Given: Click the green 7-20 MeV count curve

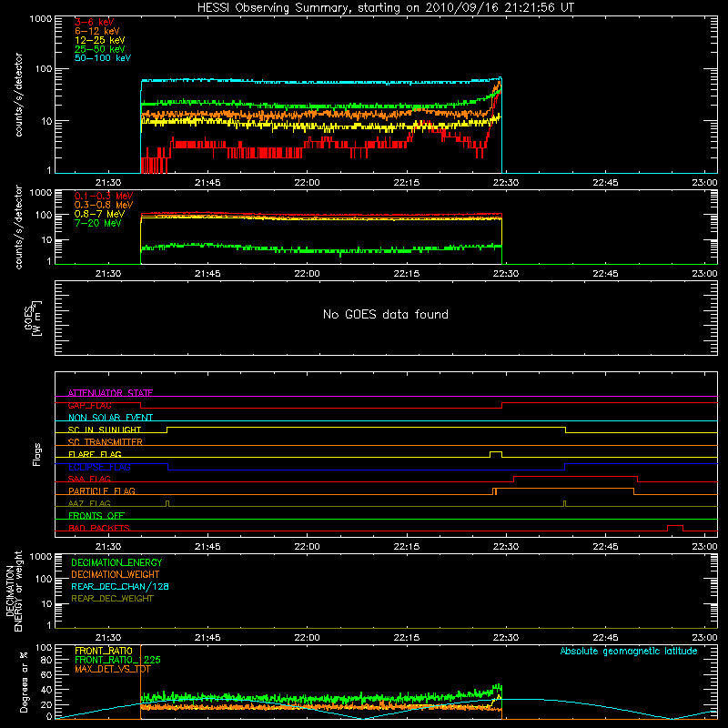Looking at the screenshot, I should coord(320,249).
